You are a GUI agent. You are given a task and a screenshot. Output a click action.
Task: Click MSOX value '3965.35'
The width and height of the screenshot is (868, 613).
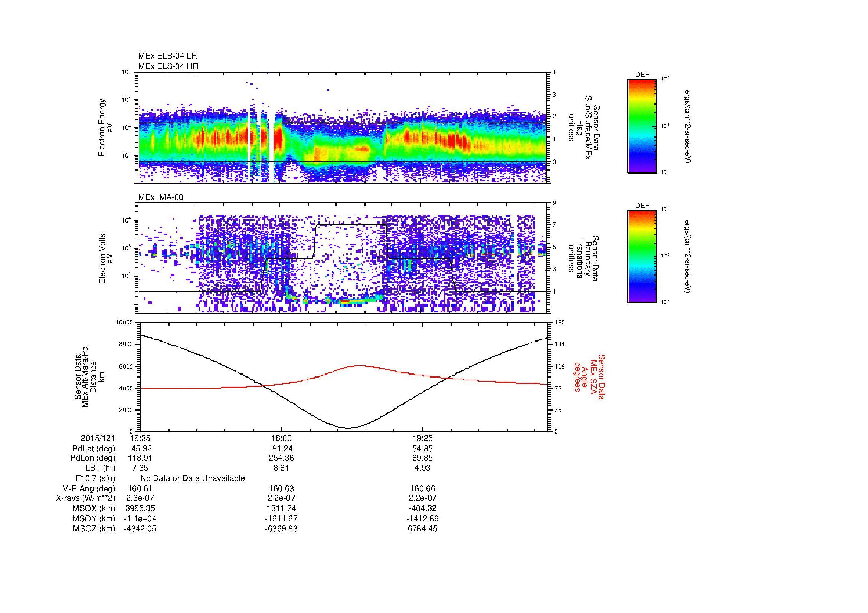click(x=140, y=508)
